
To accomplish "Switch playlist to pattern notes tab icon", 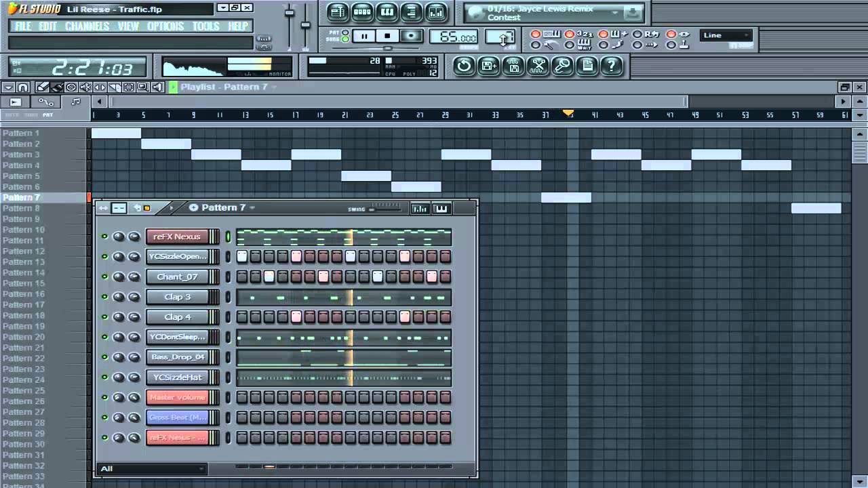I will coord(75,102).
